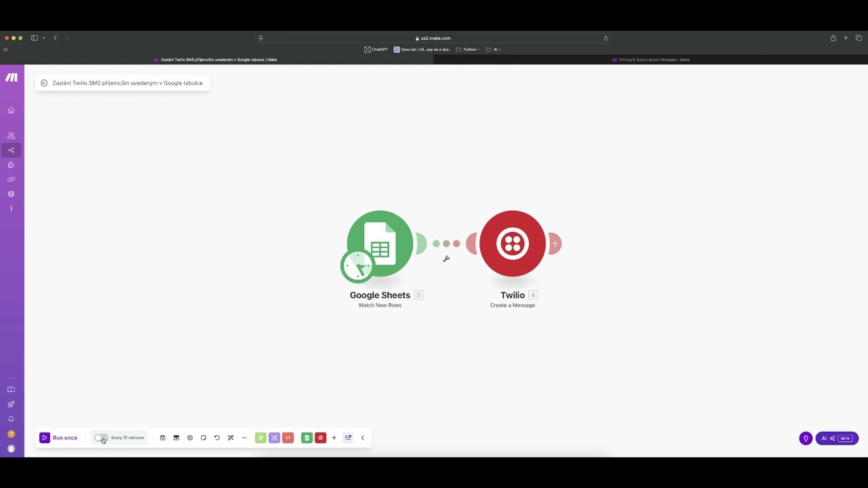Open Descript bookmark

(422, 49)
